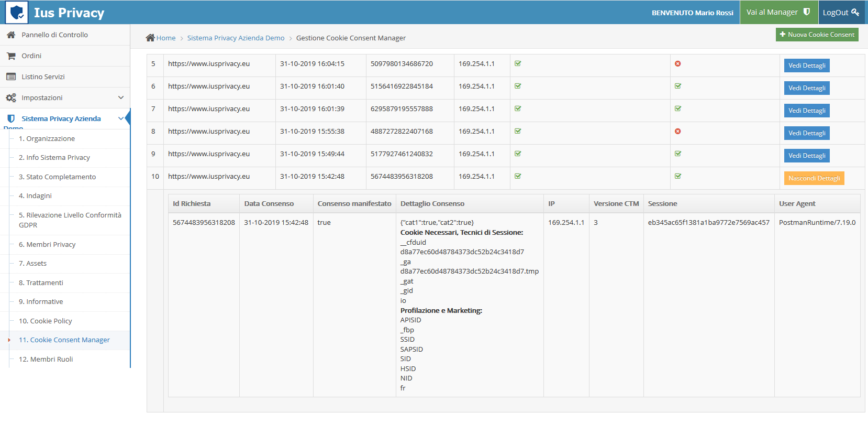Click second green check in row 7
Image resolution: width=868 pixels, height=424 pixels.
[678, 108]
